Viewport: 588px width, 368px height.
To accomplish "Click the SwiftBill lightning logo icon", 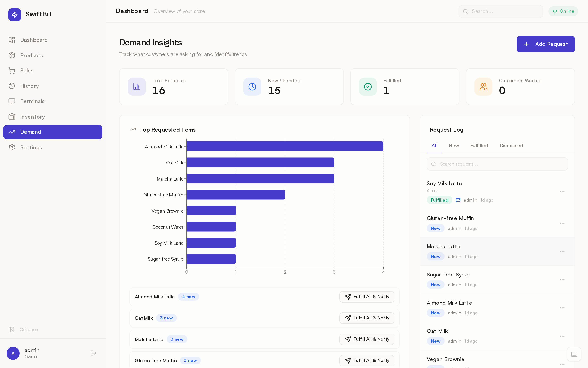I will pos(14,15).
